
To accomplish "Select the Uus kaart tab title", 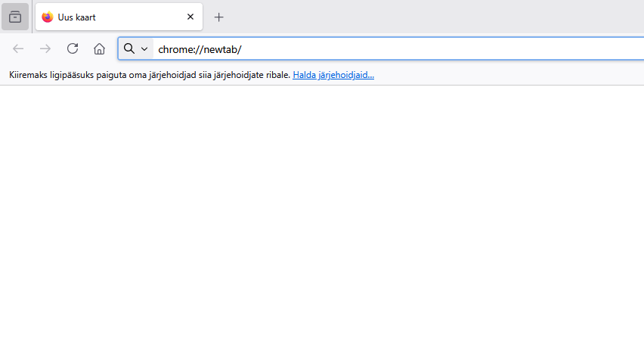I will (x=77, y=17).
